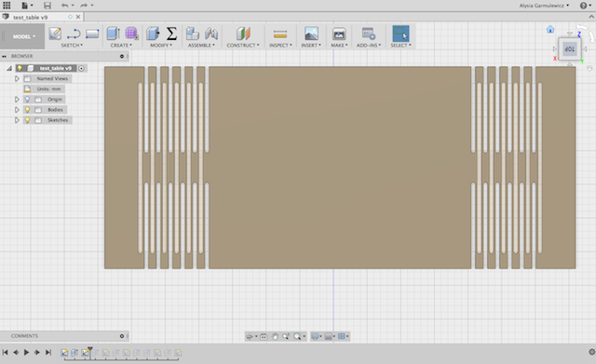Open the CREATE menu

click(x=121, y=46)
